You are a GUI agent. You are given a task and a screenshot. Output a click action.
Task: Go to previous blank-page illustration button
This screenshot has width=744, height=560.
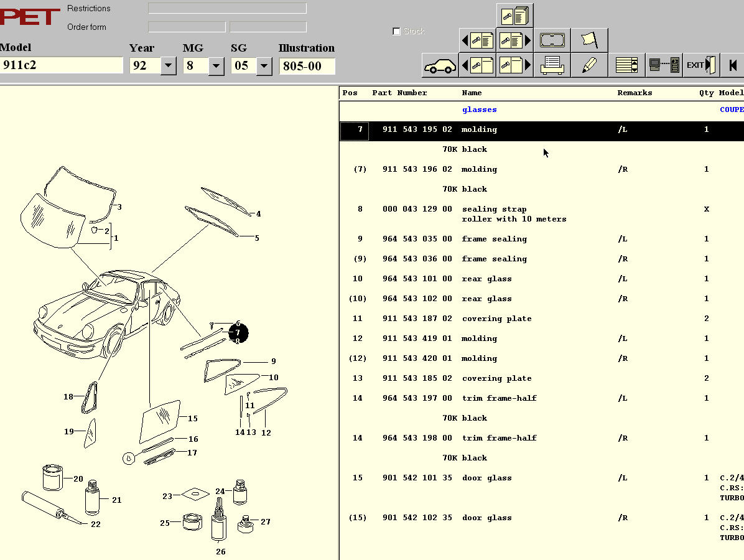point(477,65)
